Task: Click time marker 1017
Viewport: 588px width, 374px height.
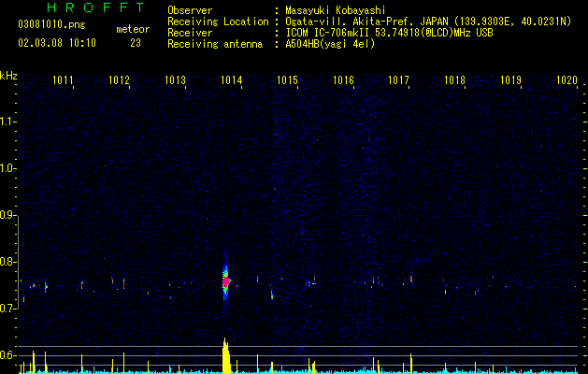Action: point(398,80)
